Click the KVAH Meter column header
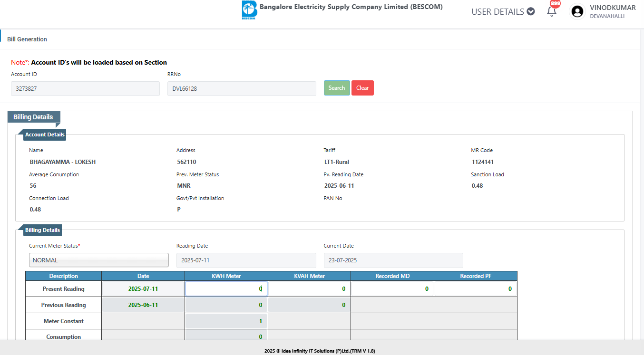 [310, 276]
